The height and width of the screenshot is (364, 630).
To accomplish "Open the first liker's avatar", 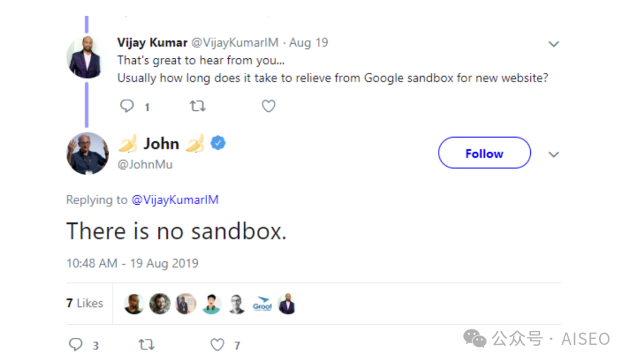I will (x=134, y=304).
